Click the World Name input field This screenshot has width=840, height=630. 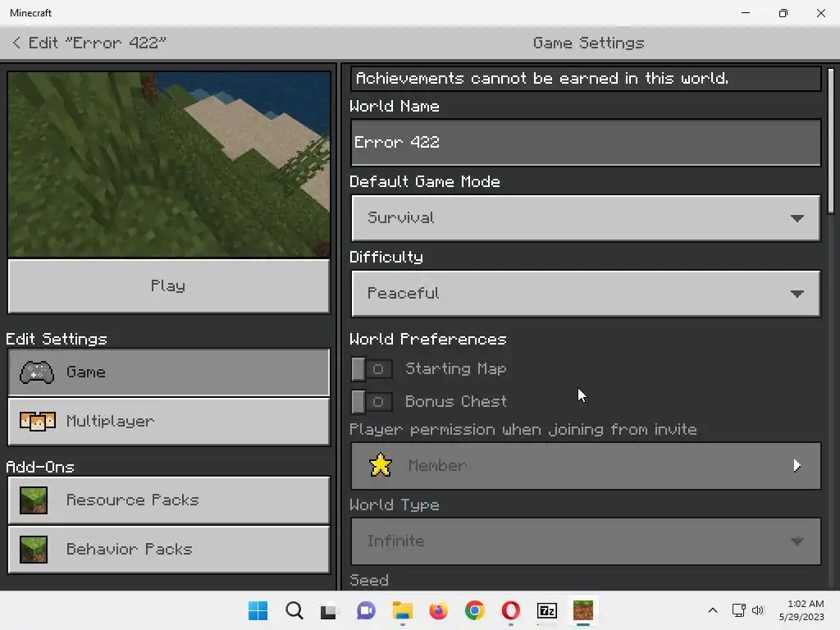coord(586,143)
